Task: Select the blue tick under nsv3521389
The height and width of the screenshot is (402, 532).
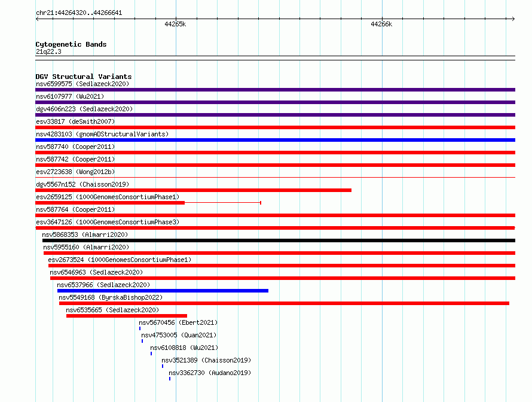Action: 163,366
